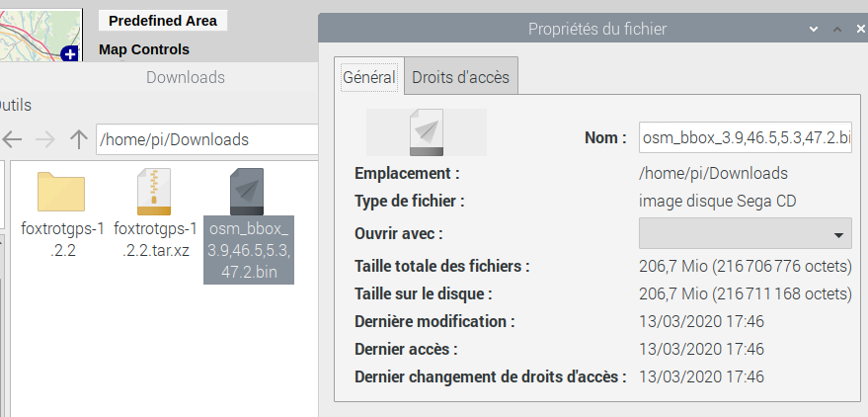The height and width of the screenshot is (417, 868).
Task: Select the foxtrotgps-1.2.2 folder icon
Action: pyautogui.click(x=61, y=192)
